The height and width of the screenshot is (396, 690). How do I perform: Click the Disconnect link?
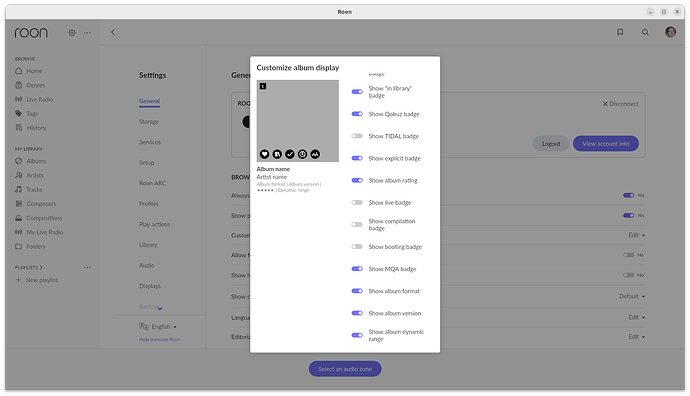coord(620,104)
